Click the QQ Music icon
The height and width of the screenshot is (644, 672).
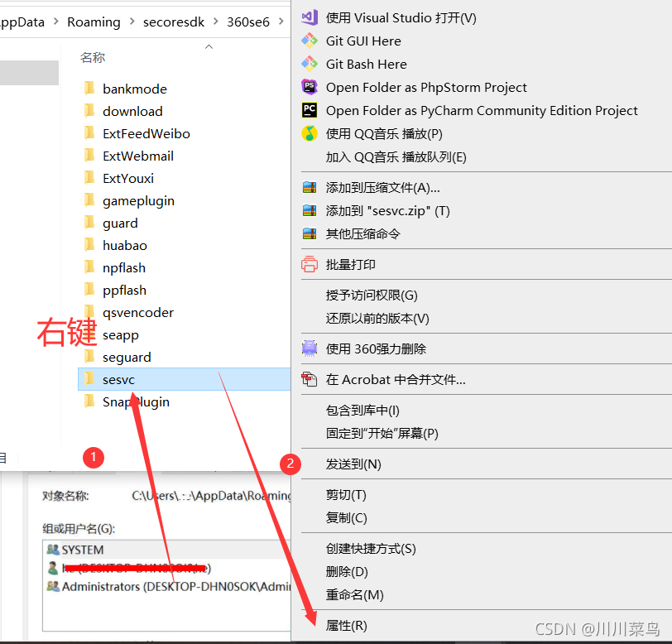click(310, 133)
